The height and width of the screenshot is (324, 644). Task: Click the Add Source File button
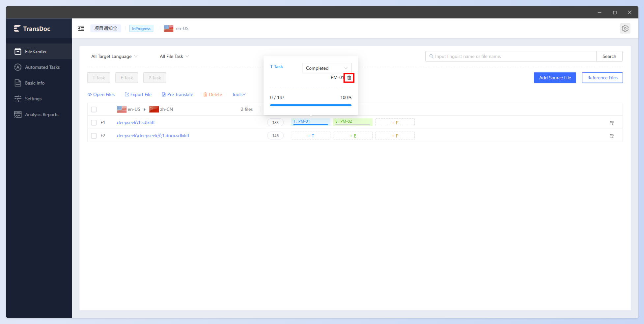click(x=555, y=78)
